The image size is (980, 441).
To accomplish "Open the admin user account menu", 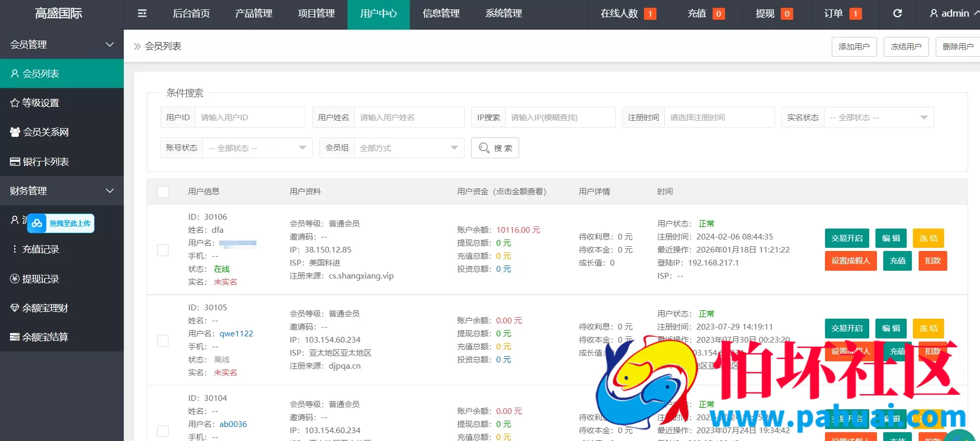I will pos(955,14).
